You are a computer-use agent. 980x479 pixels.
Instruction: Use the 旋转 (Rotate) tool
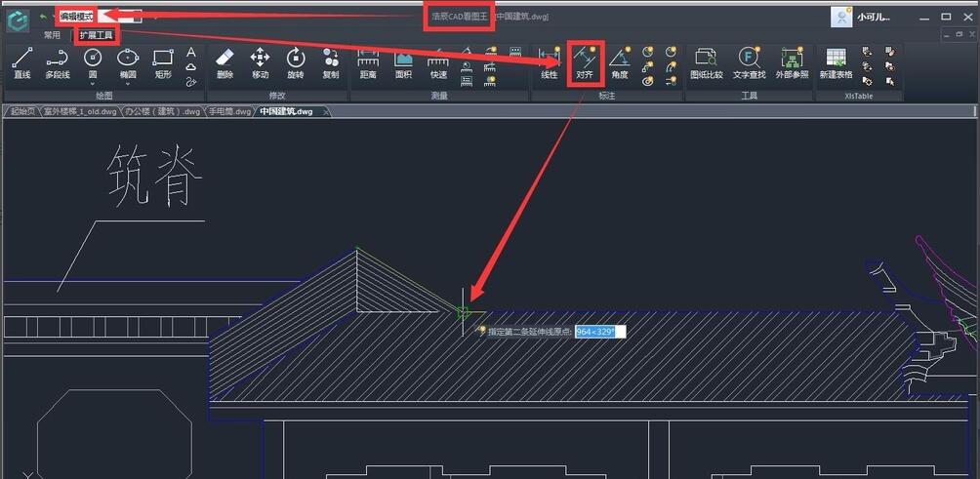295,62
